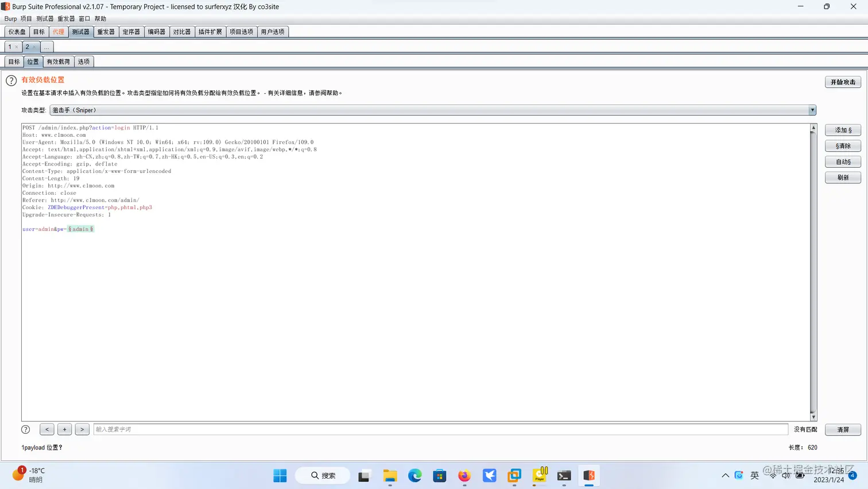Click the request editor scrollbar down arrow
The width and height of the screenshot is (868, 489).
813,417
